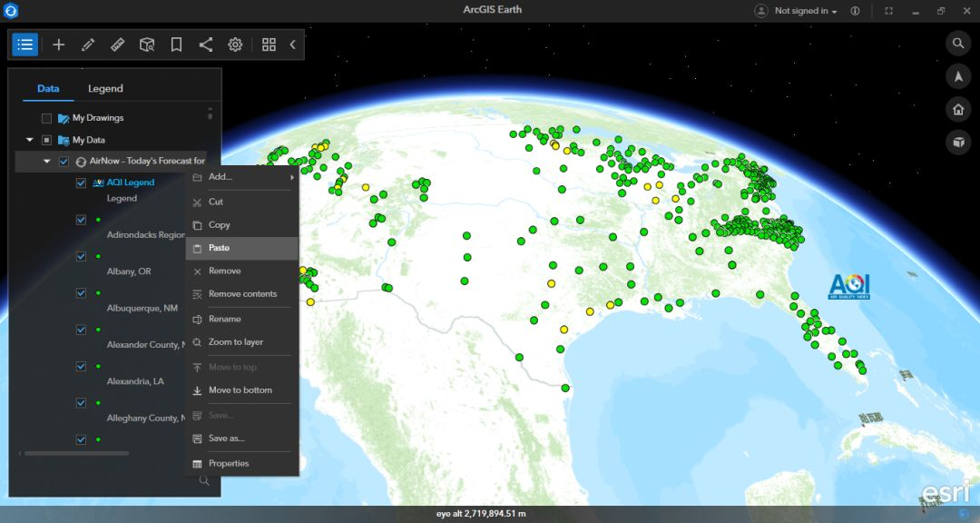Collapse the AirNow forecast layer node
The image size is (980, 523).
(47, 162)
